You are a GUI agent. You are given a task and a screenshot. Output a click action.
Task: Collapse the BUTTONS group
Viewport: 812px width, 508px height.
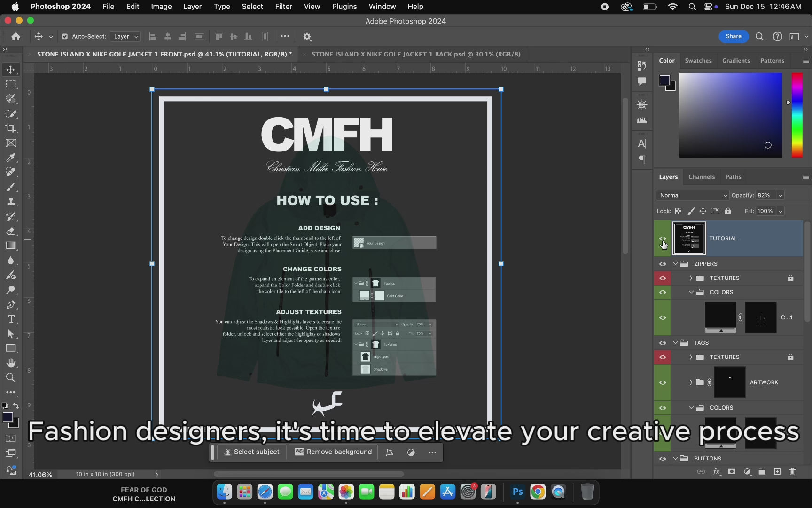click(676, 459)
